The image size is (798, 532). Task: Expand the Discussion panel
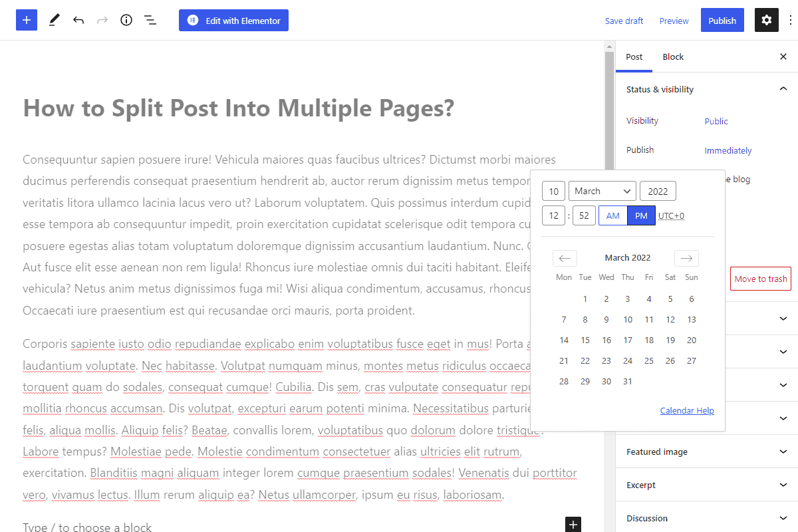click(x=707, y=518)
